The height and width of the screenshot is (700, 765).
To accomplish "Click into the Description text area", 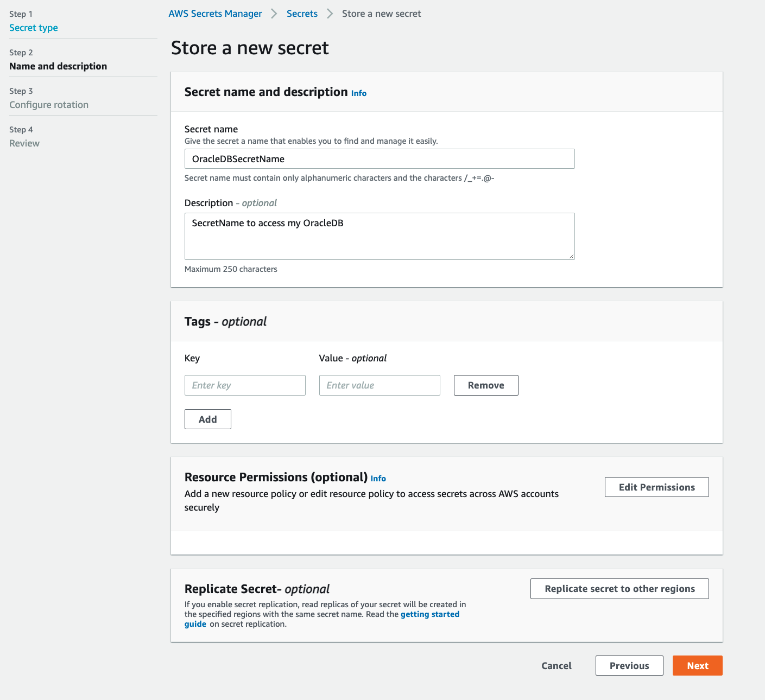I will point(380,236).
